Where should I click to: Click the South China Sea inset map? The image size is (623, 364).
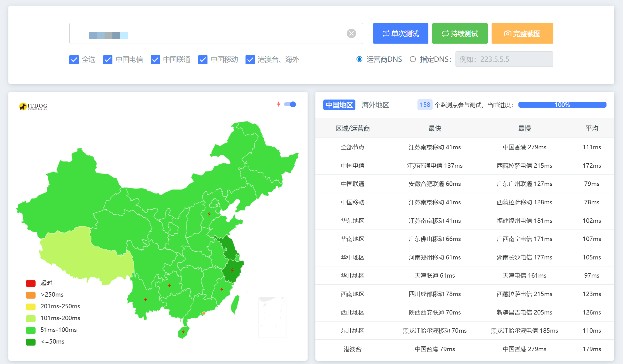(x=272, y=317)
